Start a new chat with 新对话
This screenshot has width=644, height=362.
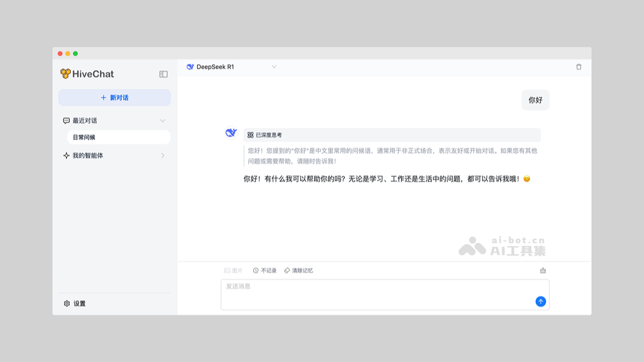[x=114, y=97]
